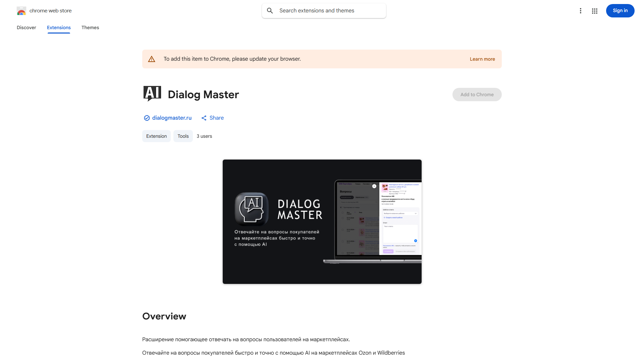The width and height of the screenshot is (644, 362).
Task: Open the Extensions section
Action: pyautogui.click(x=59, y=27)
